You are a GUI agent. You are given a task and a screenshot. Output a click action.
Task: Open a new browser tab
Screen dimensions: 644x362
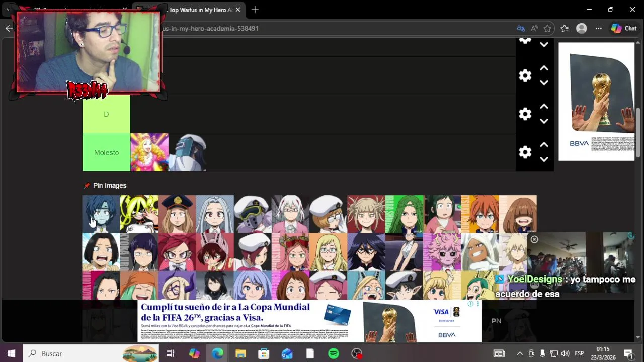[255, 10]
